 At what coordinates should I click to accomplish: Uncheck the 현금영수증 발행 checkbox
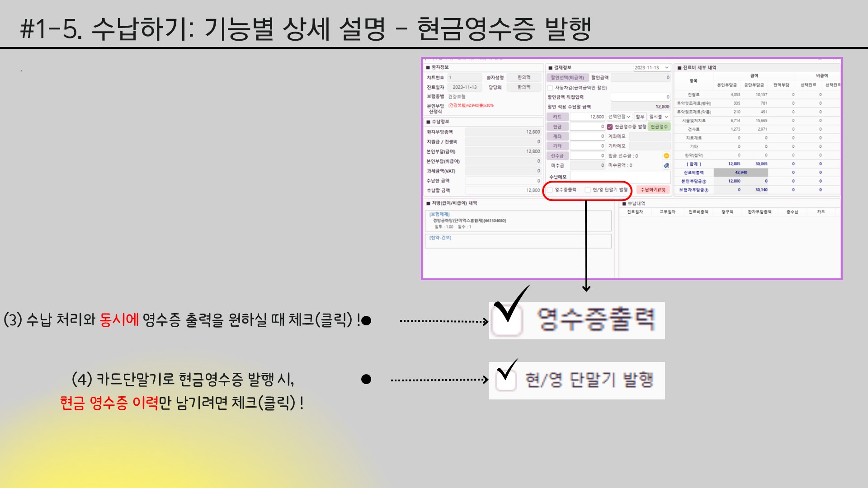coord(610,127)
